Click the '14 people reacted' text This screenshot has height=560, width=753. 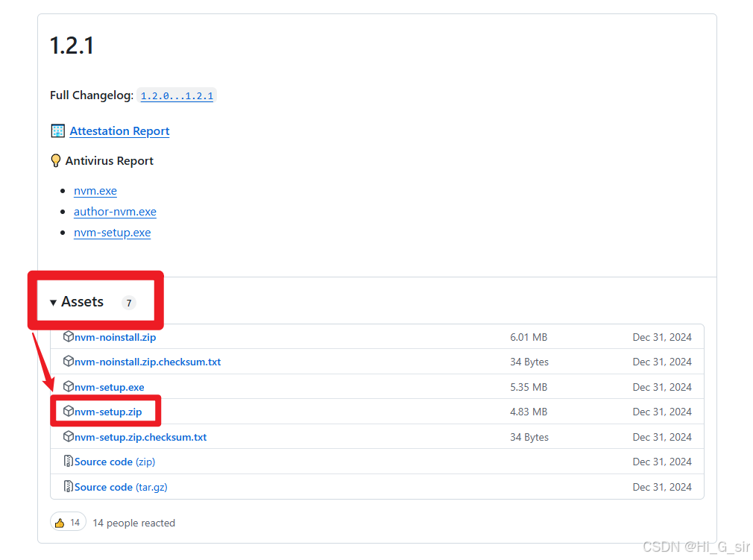click(133, 523)
